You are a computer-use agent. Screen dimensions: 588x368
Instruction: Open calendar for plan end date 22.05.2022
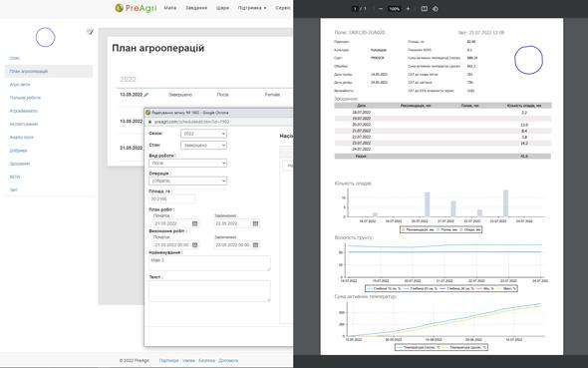tap(255, 223)
